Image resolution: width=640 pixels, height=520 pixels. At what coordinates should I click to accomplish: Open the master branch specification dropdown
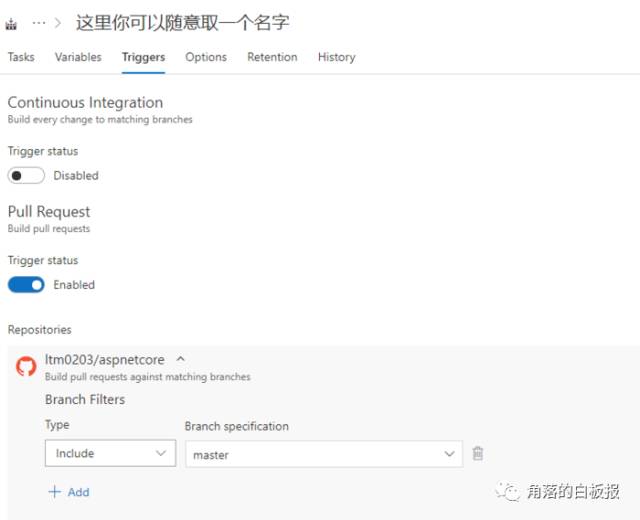(324, 454)
